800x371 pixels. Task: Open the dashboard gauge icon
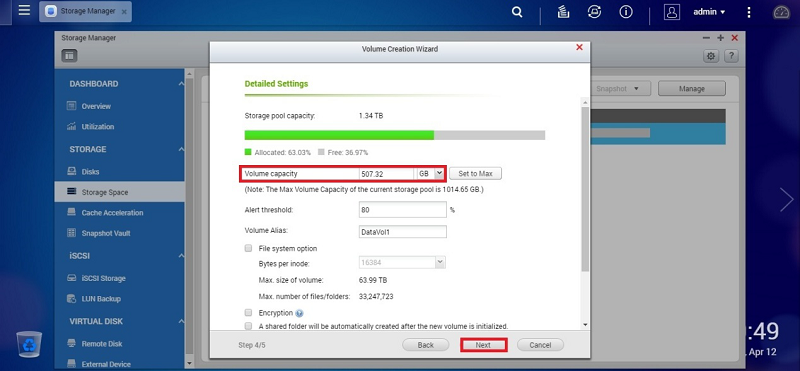click(781, 12)
